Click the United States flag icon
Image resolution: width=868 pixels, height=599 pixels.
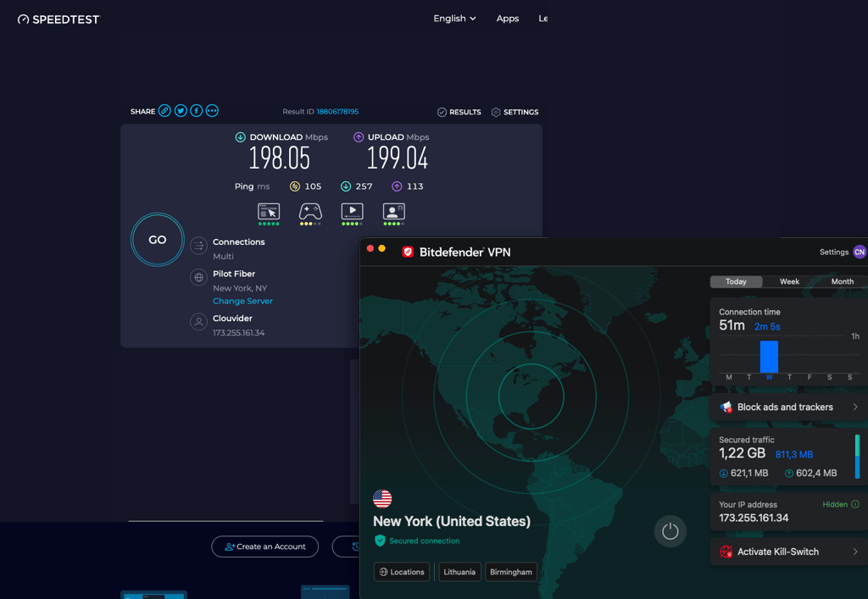[382, 499]
